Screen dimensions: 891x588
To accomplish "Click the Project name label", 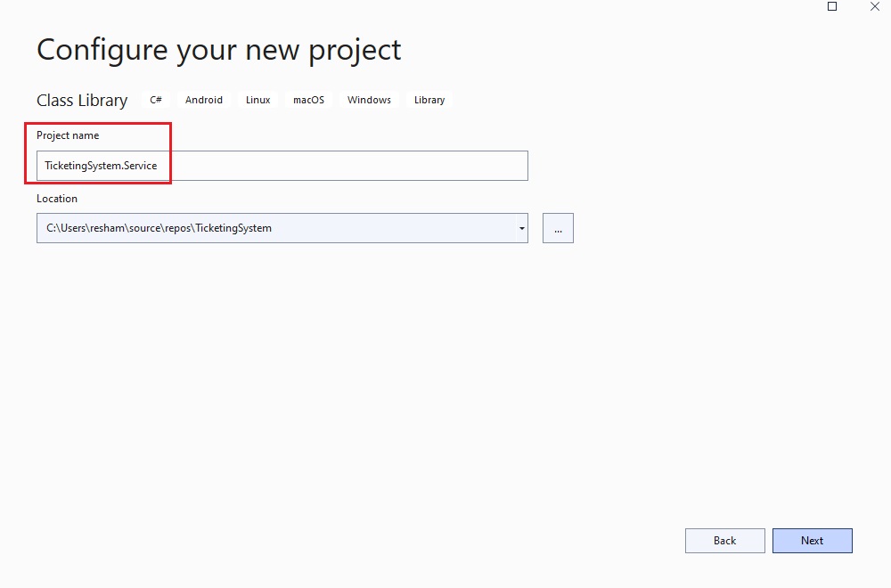I will coord(68,135).
